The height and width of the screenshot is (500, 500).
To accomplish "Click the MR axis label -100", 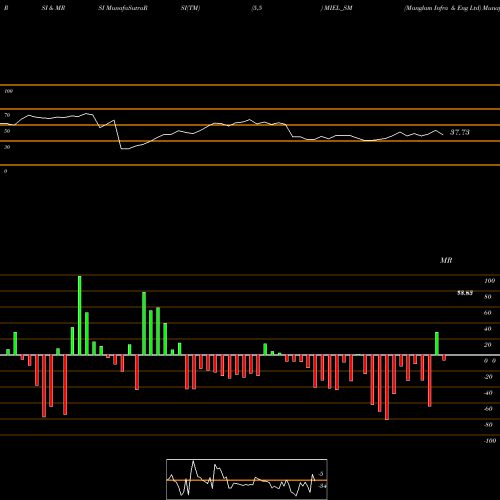I will [x=490, y=441].
